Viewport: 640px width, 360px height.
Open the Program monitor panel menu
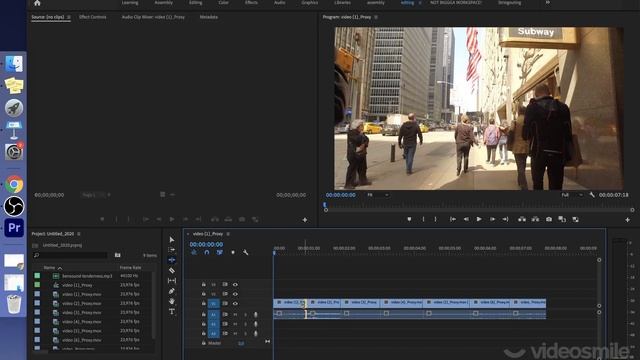[x=376, y=17]
